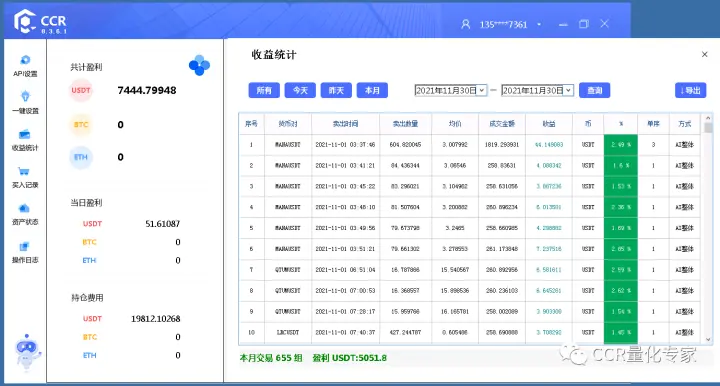Filter by 昨天 button

[x=336, y=90]
